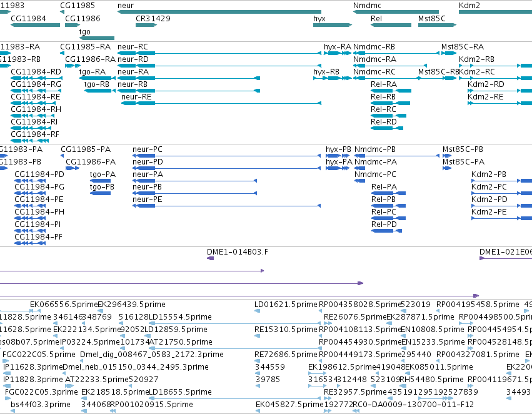
Task: Select the hyx gene feature
Action: pos(333,25)
